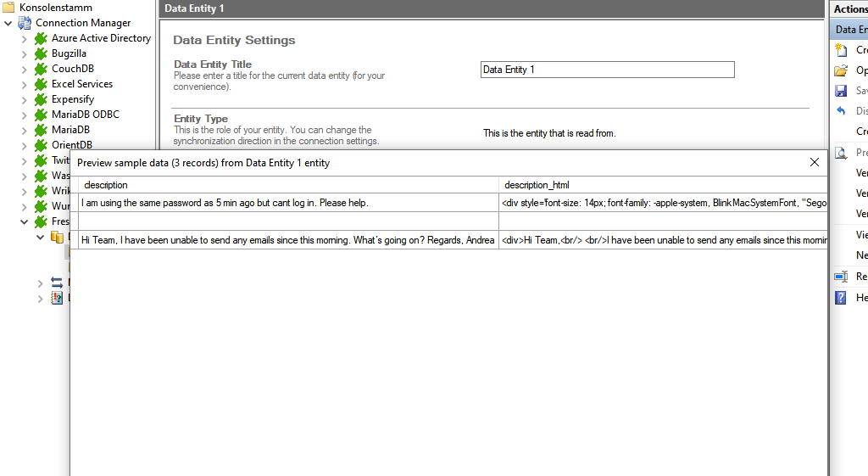This screenshot has height=476, width=868.
Task: Expand the OrientDB tree node
Action: coord(25,146)
